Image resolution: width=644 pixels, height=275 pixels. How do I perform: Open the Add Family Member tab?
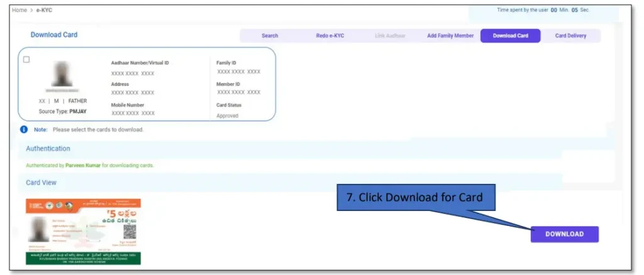[450, 36]
